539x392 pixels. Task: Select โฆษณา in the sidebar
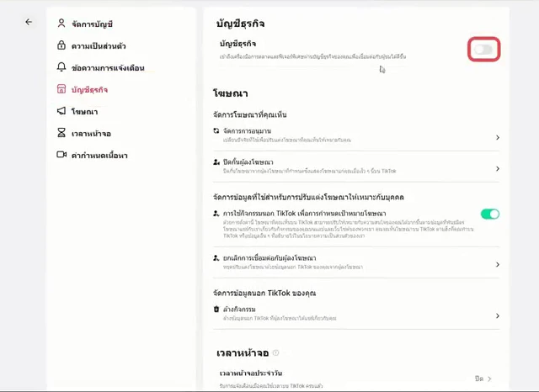pos(84,112)
